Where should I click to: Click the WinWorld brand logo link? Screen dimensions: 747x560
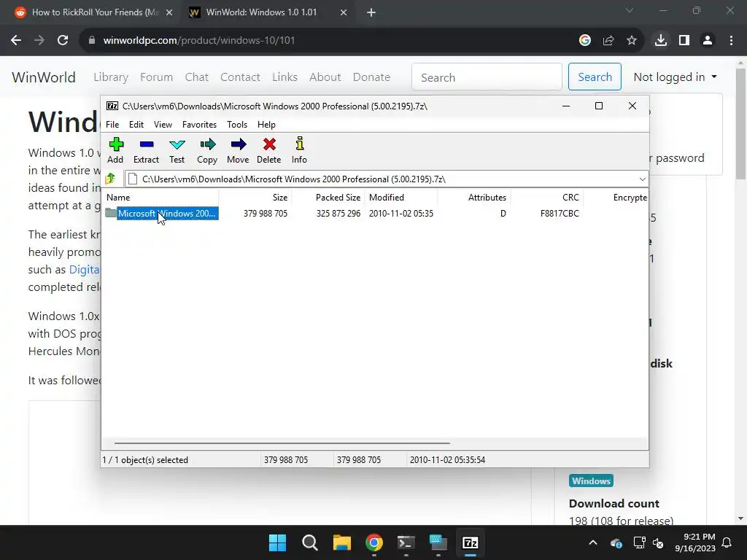44,77
